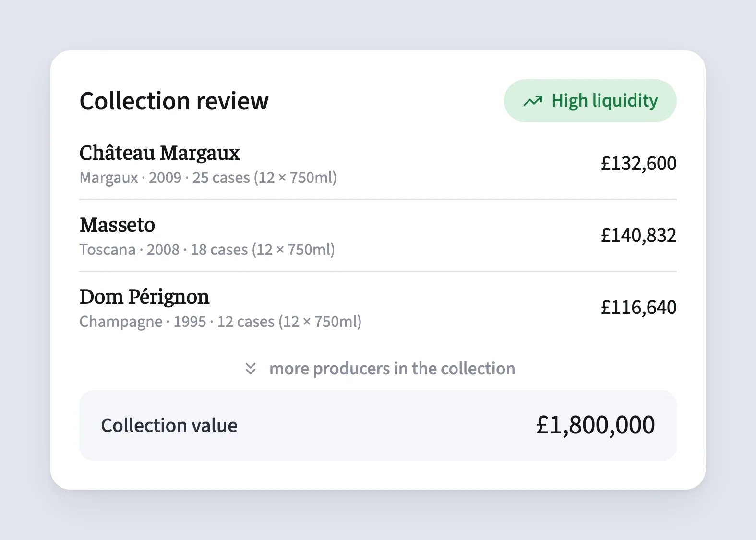Click the Collection review heading
This screenshot has width=756, height=540.
174,101
